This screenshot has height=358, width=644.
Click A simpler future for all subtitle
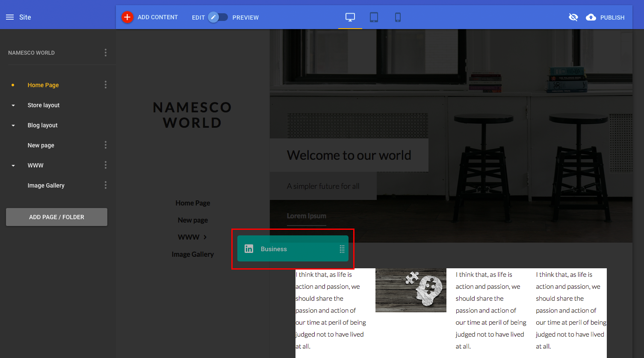pyautogui.click(x=323, y=186)
